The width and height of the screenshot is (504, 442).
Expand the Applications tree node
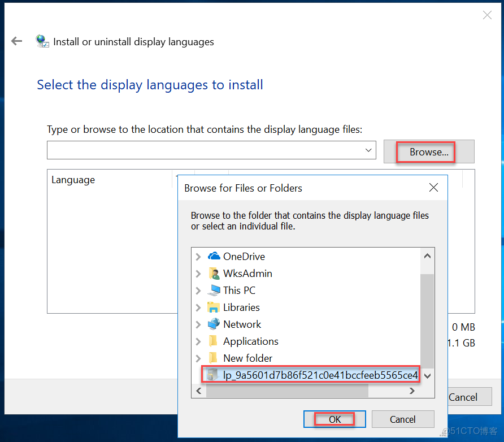(198, 341)
